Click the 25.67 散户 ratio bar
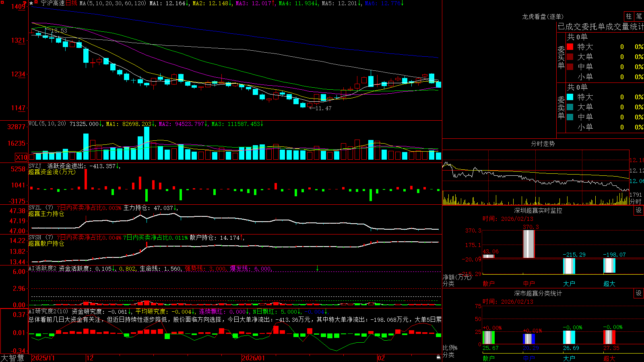Screen dimensions: 644x362 [489, 337]
